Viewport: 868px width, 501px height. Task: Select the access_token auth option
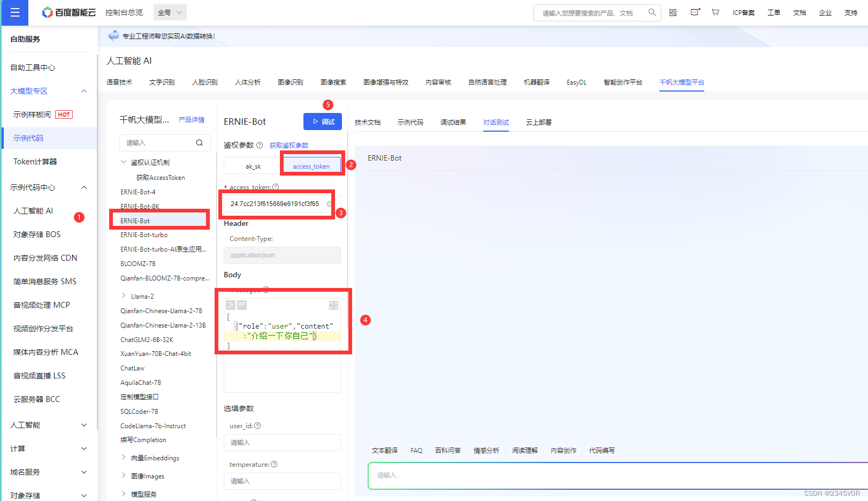311,166
